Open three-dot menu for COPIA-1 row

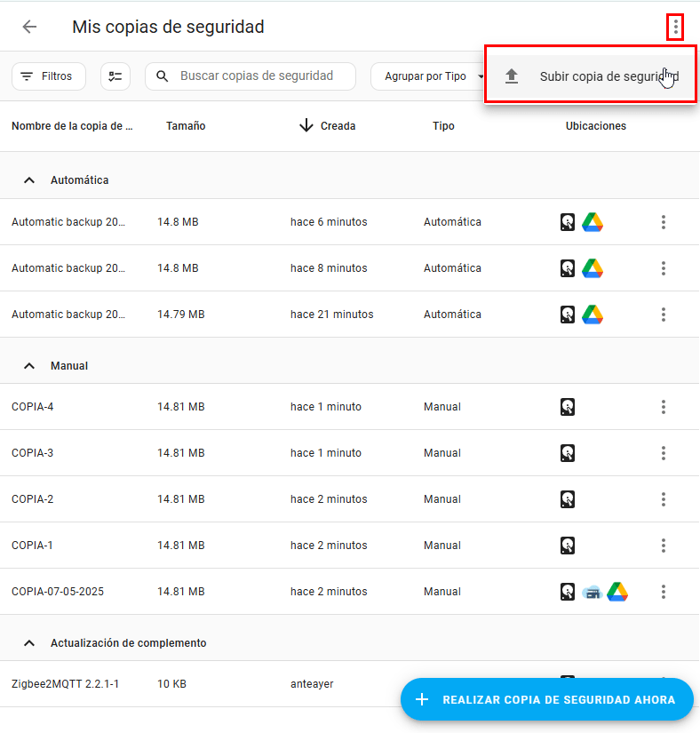[663, 546]
